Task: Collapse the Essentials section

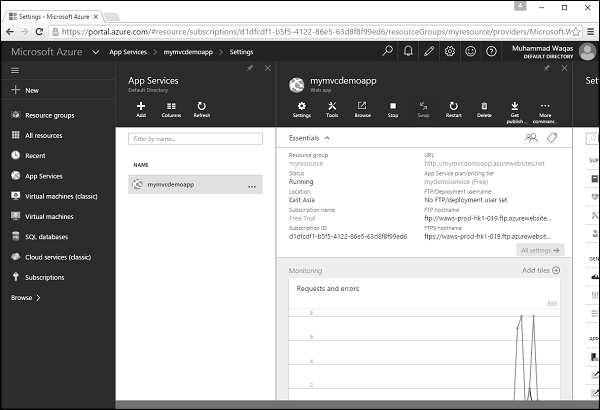Action: 326,137
